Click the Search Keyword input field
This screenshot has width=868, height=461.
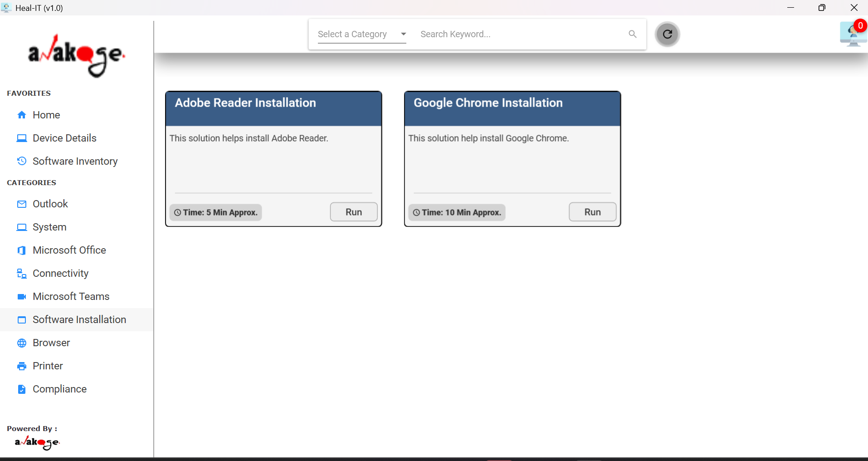coord(522,34)
